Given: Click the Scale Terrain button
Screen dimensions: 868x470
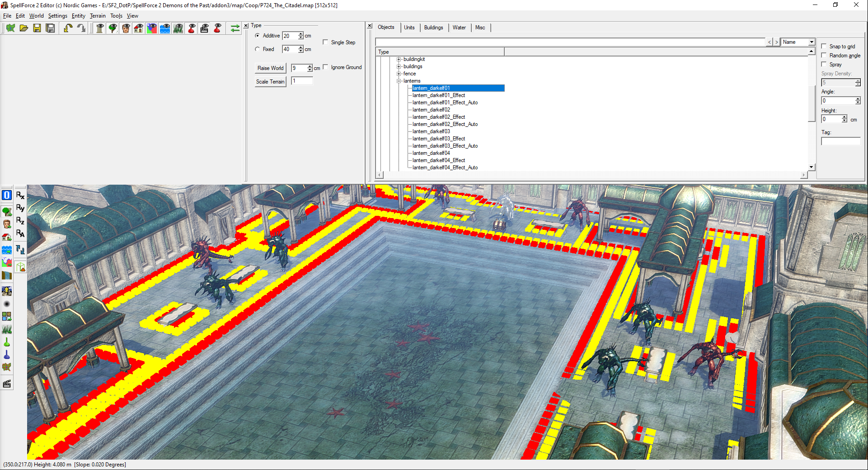Looking at the screenshot, I should (x=271, y=82).
